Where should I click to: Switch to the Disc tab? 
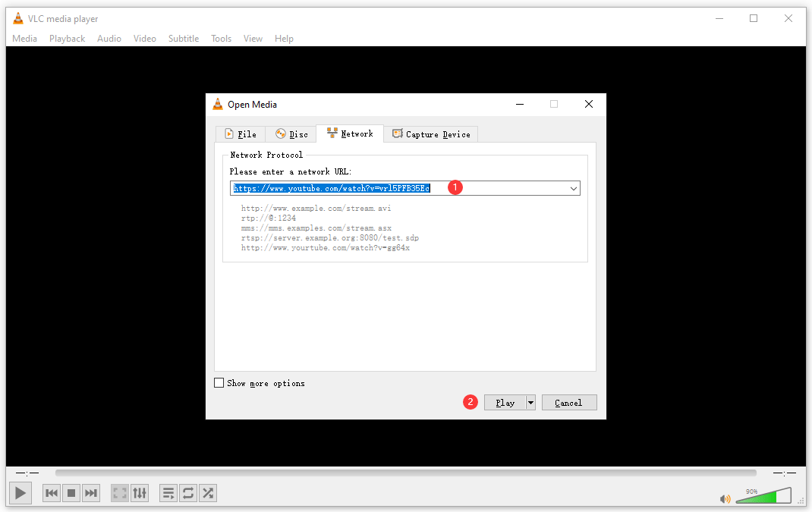pyautogui.click(x=291, y=134)
